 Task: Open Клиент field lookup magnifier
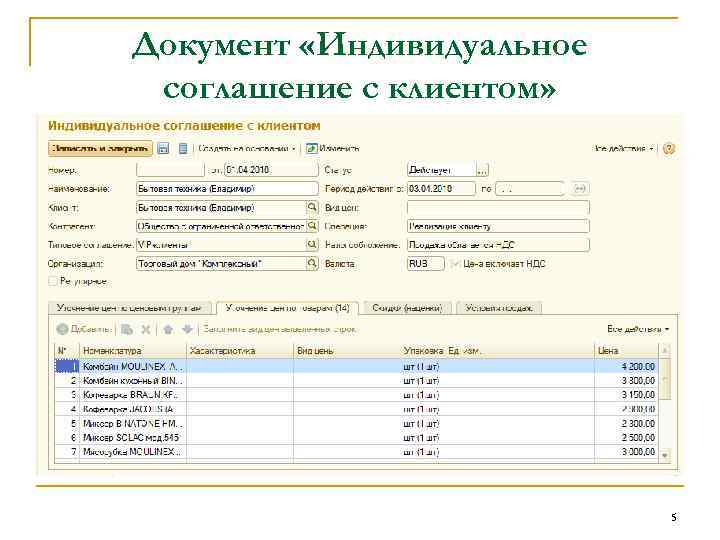pos(312,208)
